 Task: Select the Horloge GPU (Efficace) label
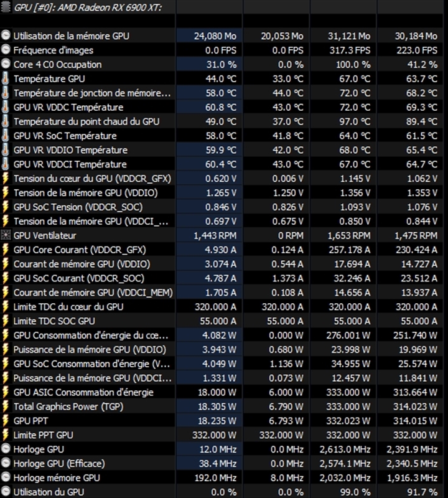pos(59,463)
